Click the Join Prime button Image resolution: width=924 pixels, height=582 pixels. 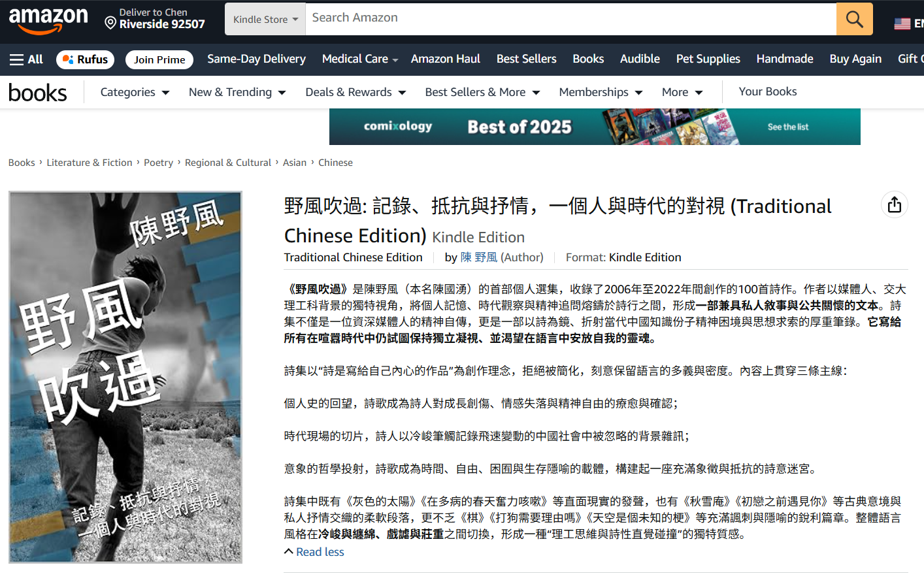(x=159, y=59)
